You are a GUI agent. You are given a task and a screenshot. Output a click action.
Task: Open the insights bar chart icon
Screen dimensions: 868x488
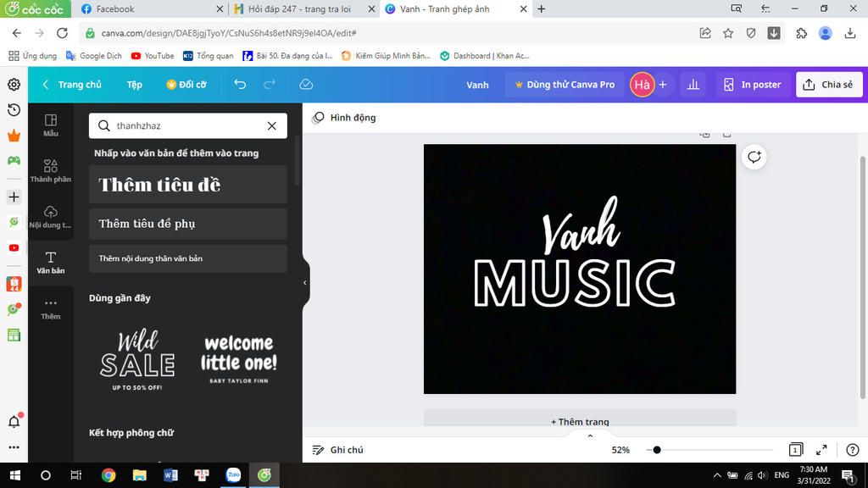pos(693,85)
